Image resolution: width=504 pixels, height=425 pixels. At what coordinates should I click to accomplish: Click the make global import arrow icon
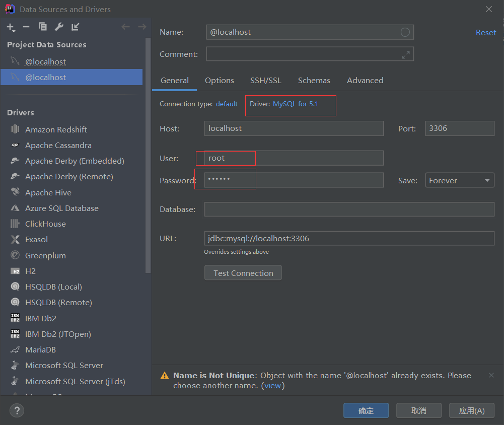[x=75, y=27]
